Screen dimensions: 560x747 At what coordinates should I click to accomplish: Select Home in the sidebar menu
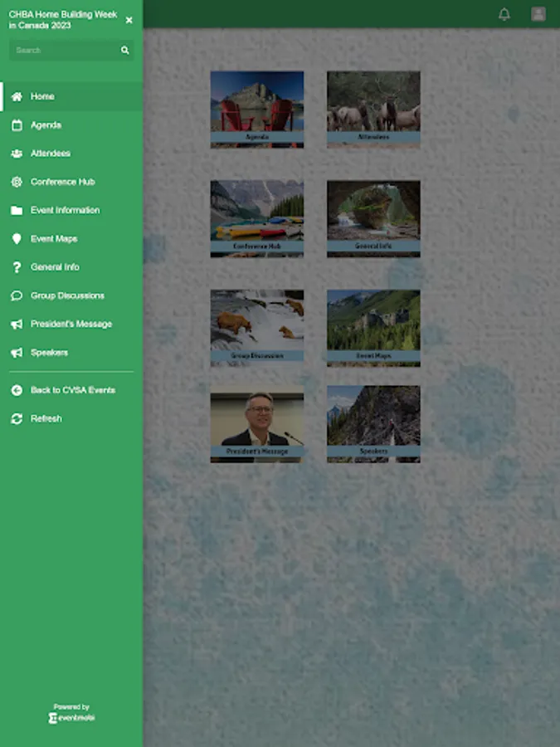(x=71, y=97)
